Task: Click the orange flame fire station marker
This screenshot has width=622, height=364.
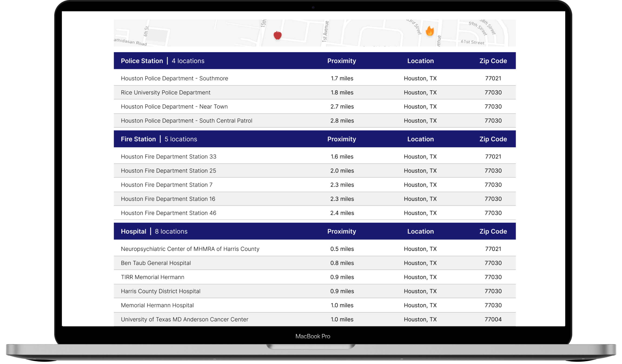Action: click(430, 31)
